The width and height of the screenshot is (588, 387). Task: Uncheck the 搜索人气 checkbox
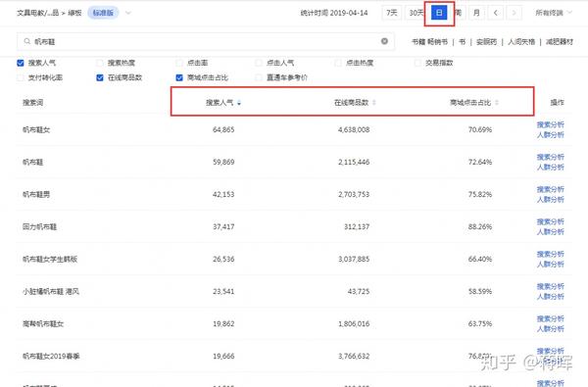tap(21, 63)
